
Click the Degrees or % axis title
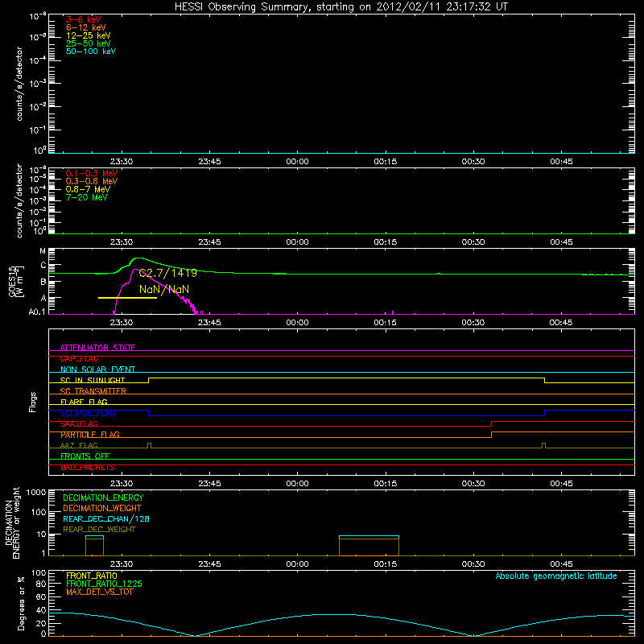(x=21, y=604)
